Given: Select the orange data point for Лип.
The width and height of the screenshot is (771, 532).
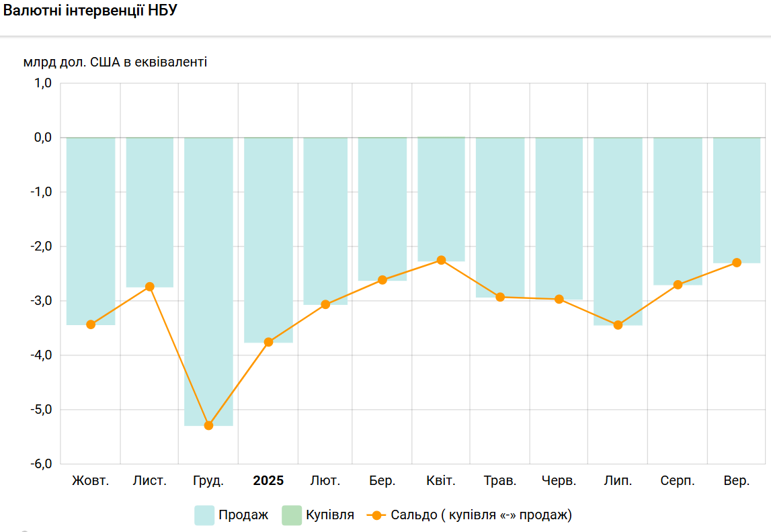Looking at the screenshot, I should [618, 325].
